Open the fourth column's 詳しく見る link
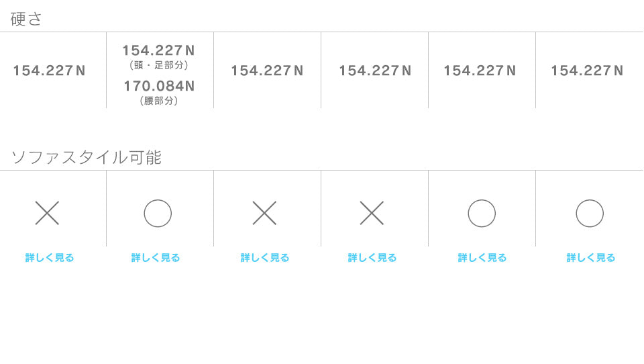 pyautogui.click(x=372, y=257)
